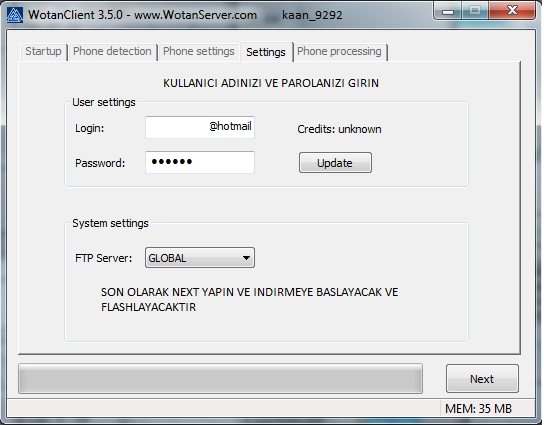Screen dimensions: 544x425
Task: Click the Next button
Action: (482, 379)
